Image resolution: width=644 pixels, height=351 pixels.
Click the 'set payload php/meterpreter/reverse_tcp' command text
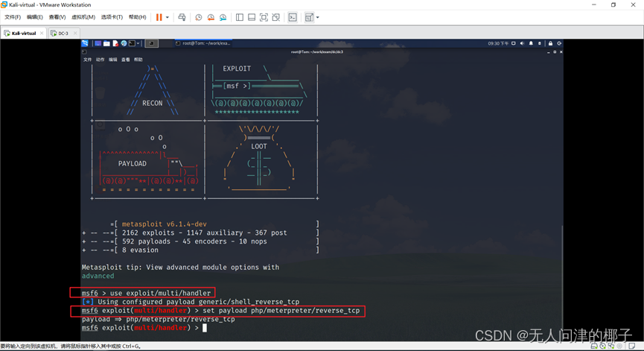[281, 310]
